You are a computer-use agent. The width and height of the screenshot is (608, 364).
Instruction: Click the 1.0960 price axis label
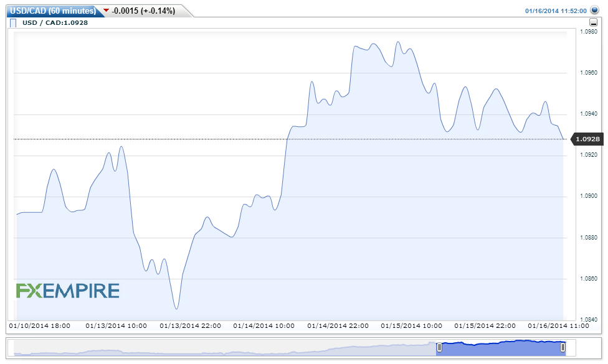pos(589,72)
